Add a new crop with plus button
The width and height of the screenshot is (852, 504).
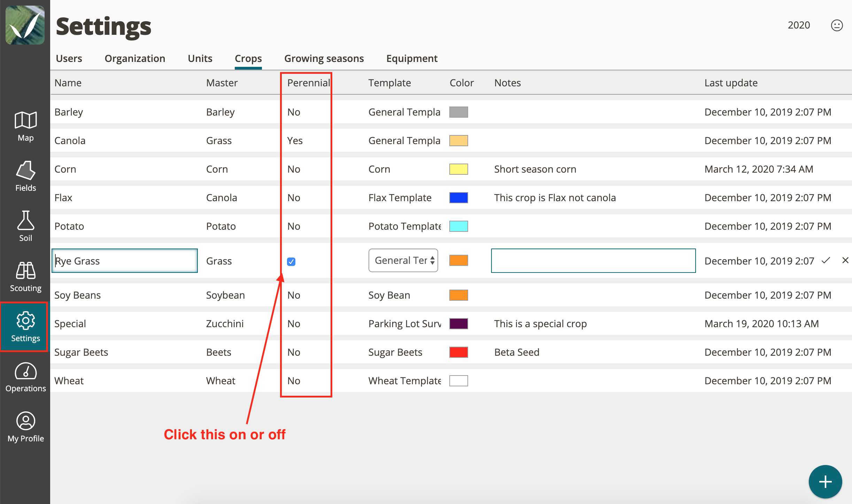pos(825,482)
